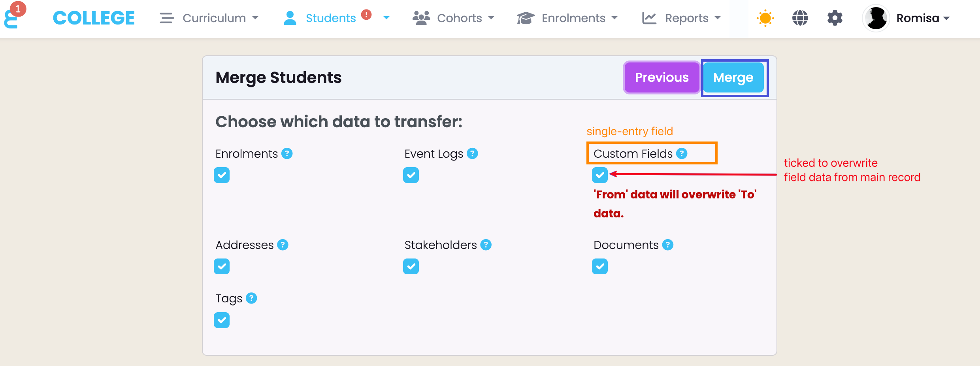Image resolution: width=980 pixels, height=366 pixels.
Task: Open the Curriculum menu
Action: [x=209, y=18]
